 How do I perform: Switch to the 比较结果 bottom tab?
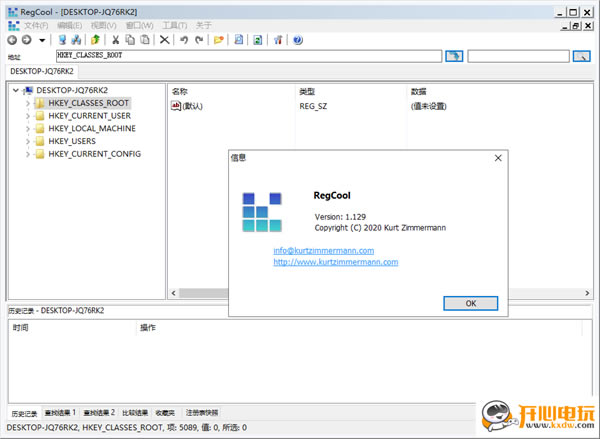tap(135, 413)
